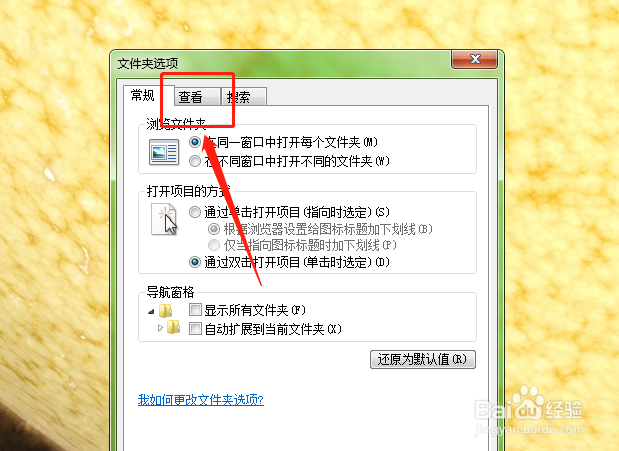Viewport: 619px width, 451px height.
Task: Enable 显示所有文件夹 checkbox
Action: click(195, 310)
